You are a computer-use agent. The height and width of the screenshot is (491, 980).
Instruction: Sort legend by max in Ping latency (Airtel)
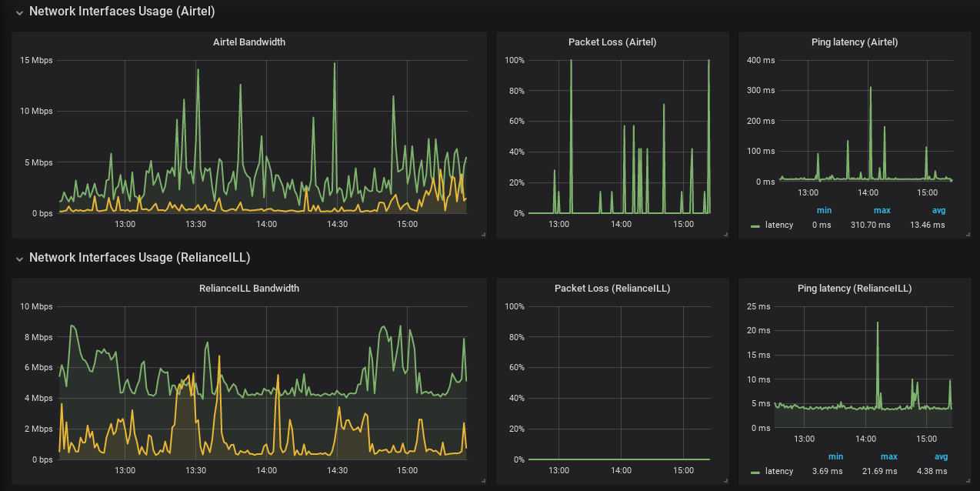tap(882, 210)
